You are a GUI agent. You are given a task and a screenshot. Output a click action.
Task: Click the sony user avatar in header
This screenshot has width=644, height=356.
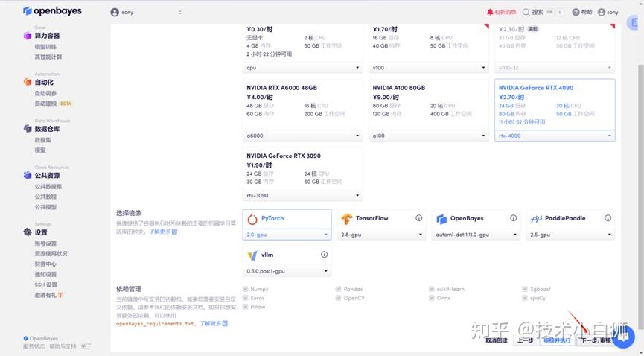coord(115,13)
